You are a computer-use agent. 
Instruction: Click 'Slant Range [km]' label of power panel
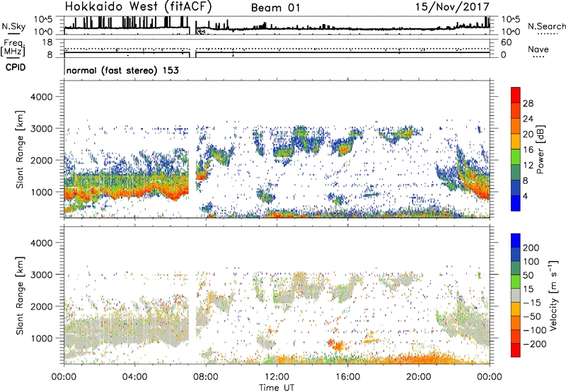pyautogui.click(x=20, y=149)
